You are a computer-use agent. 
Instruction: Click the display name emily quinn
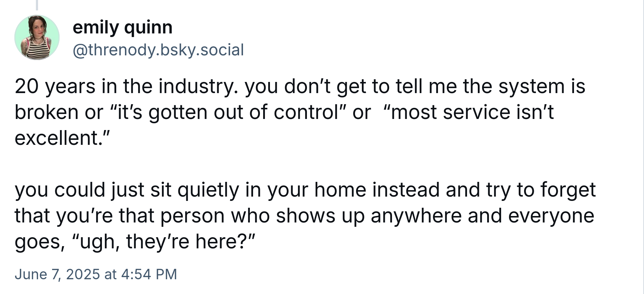click(x=122, y=27)
